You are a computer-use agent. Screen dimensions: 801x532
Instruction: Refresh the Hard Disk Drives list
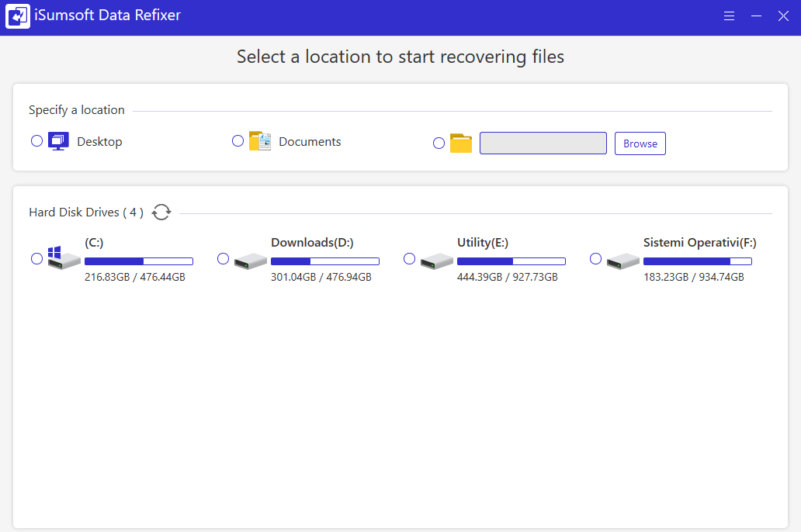[x=161, y=212]
